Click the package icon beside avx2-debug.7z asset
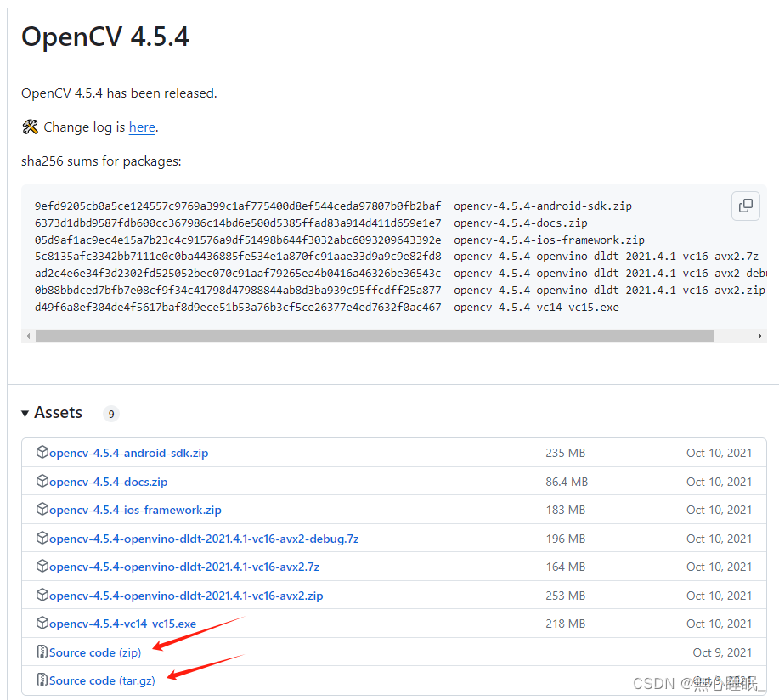779x700 pixels. [x=42, y=538]
